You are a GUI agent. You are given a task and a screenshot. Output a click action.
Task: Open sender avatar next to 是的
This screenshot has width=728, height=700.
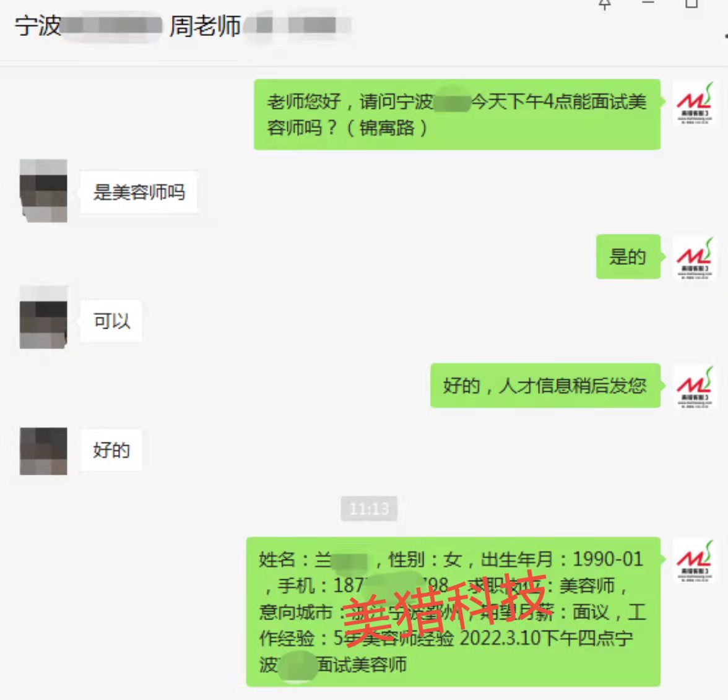pos(695,257)
